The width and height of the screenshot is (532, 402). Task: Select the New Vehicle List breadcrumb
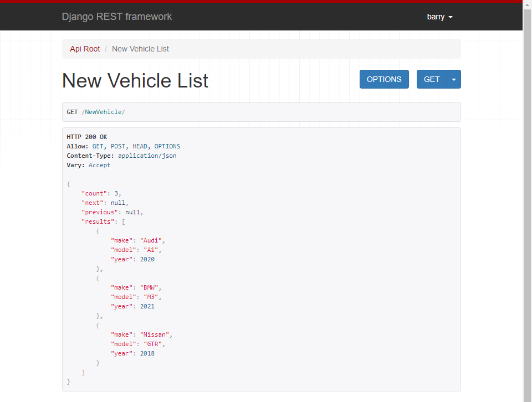[140, 49]
